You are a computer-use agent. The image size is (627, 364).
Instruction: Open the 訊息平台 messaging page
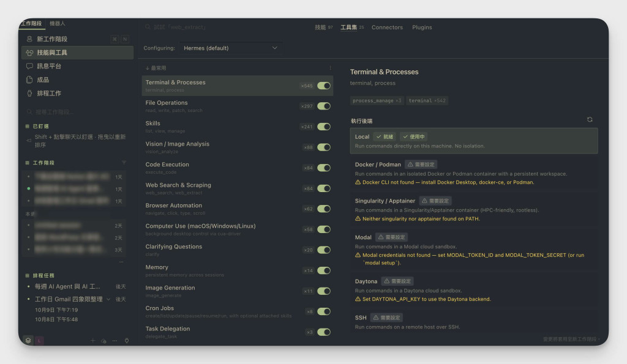(78, 66)
